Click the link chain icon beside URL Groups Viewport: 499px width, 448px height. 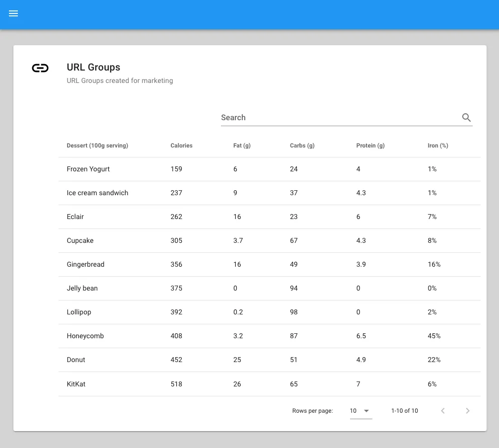pos(40,68)
